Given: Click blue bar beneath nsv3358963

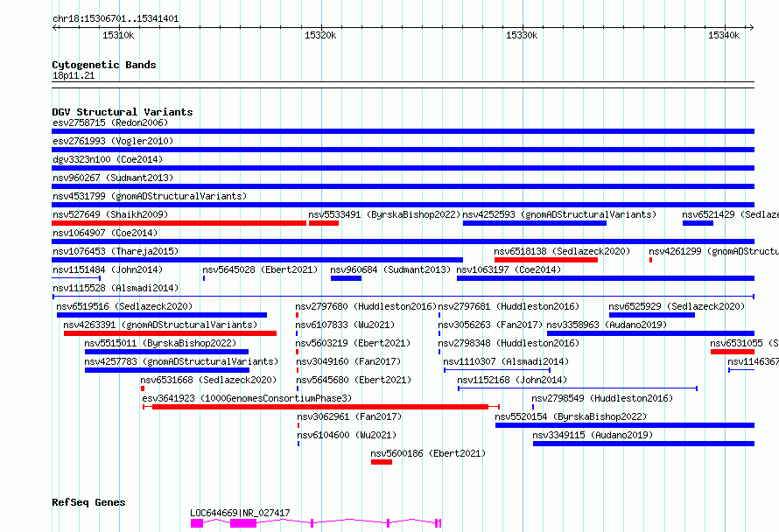Looking at the screenshot, I should pos(651,333).
